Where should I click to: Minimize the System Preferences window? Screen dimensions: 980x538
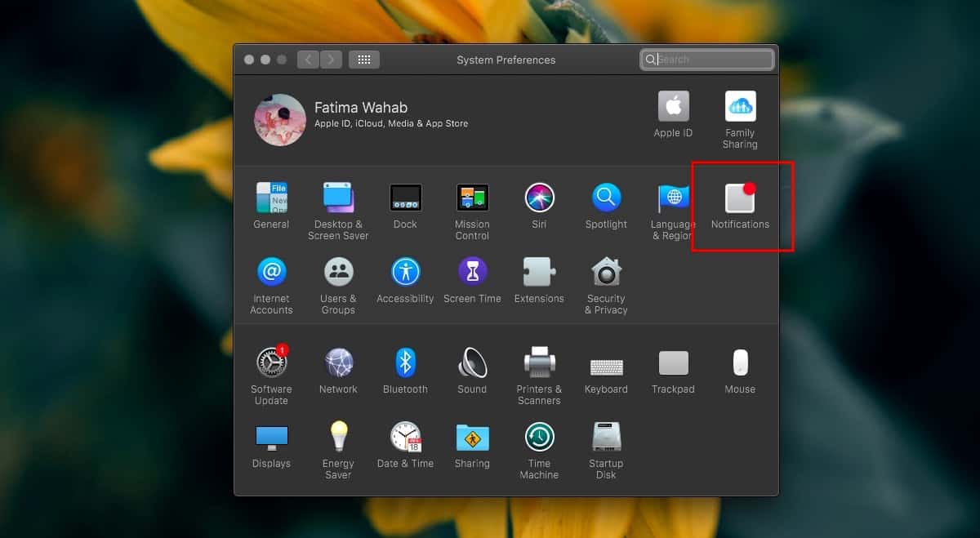(265, 60)
